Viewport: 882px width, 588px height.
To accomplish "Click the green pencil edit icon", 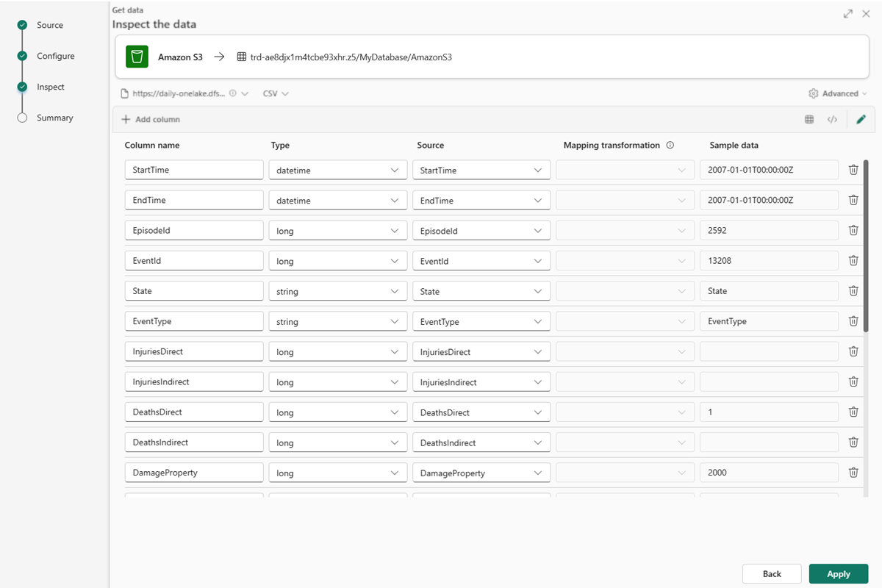I will (x=861, y=119).
